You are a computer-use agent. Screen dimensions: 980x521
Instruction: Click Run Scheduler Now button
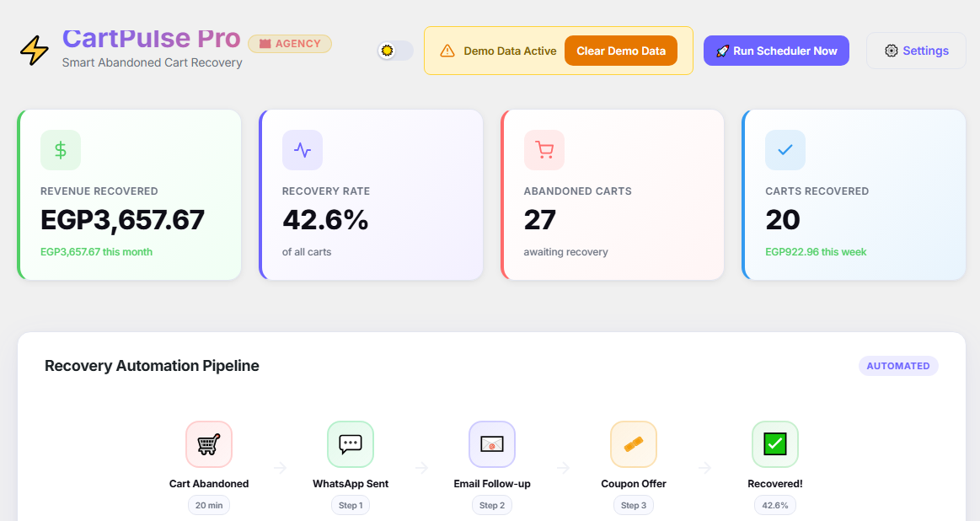pos(776,51)
